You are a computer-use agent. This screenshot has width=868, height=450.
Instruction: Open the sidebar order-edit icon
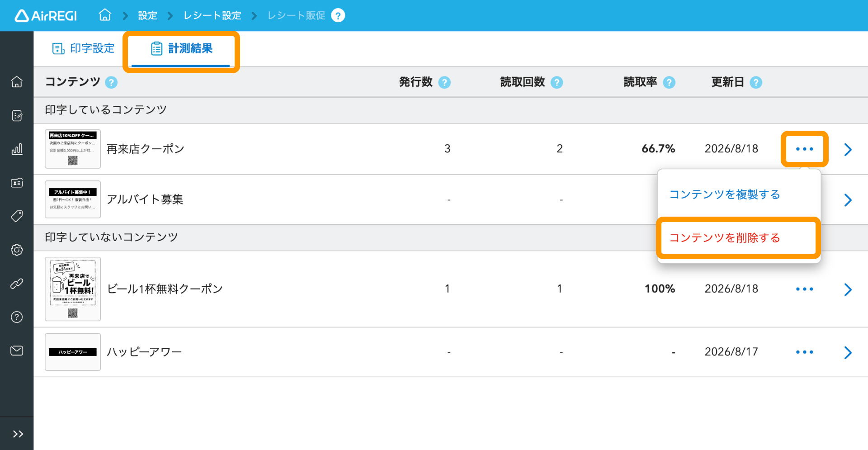(17, 116)
